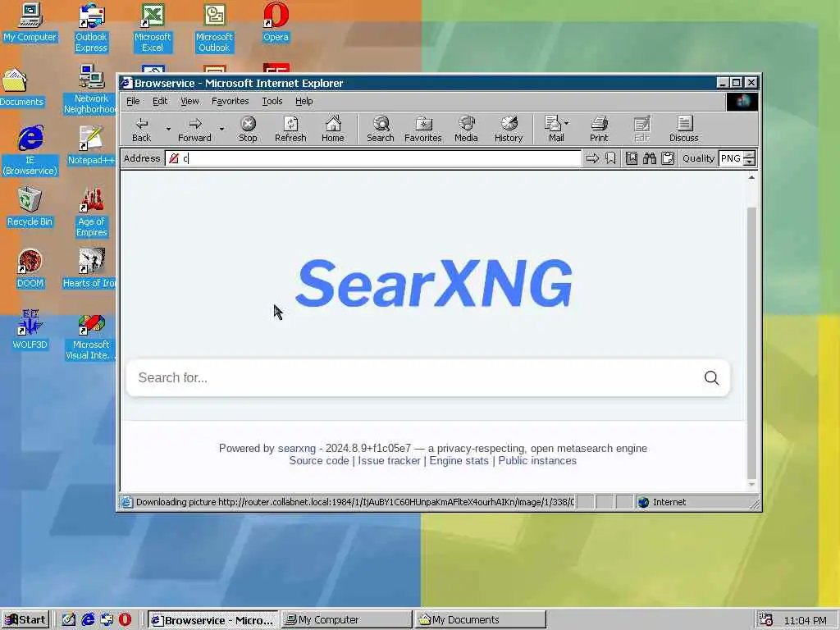Click the SearXNG magnifier search button
The image size is (840, 630).
pyautogui.click(x=711, y=377)
